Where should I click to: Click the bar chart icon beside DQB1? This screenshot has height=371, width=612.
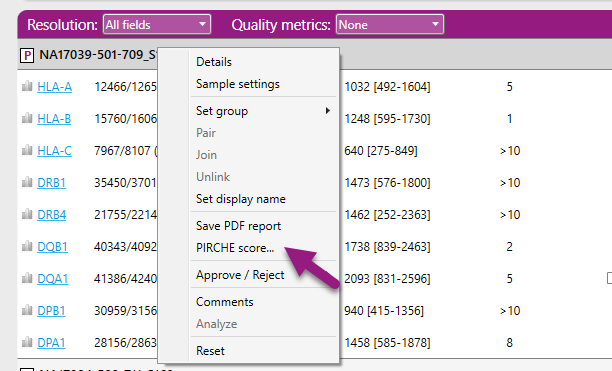point(27,246)
